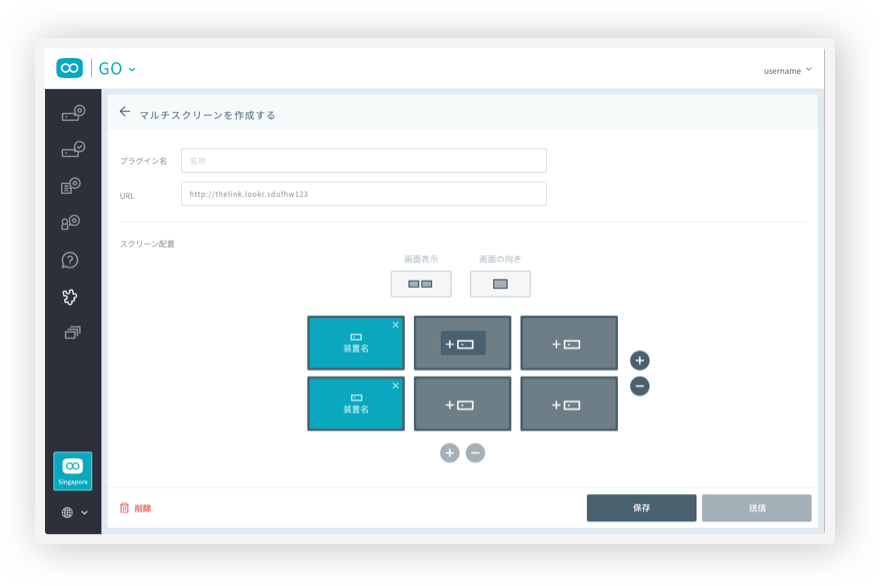Click the dark plus stepper right of grid
This screenshot has height=586, width=880.
pos(640,360)
